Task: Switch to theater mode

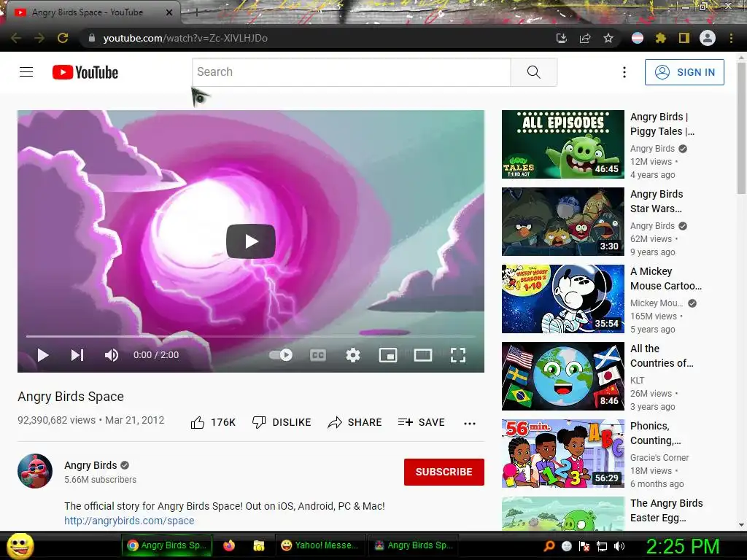Action: tap(423, 355)
